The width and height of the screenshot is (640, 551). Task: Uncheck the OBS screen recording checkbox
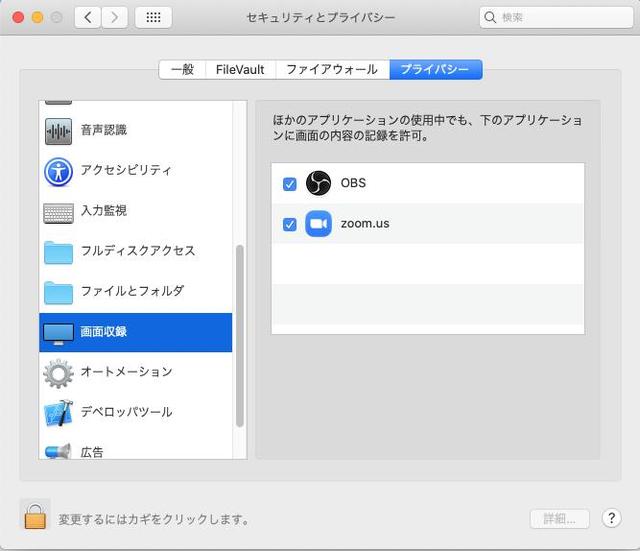coord(290,184)
